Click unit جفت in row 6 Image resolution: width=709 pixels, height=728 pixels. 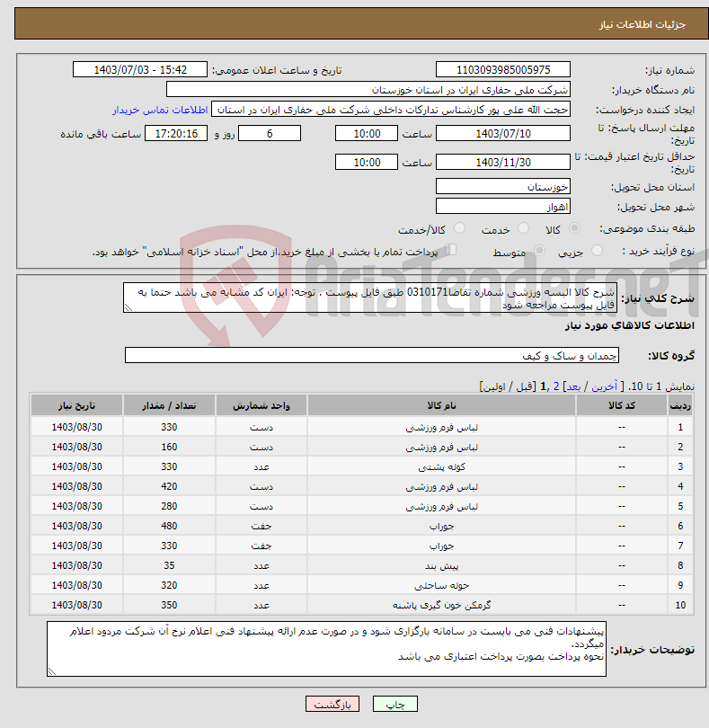(261, 526)
